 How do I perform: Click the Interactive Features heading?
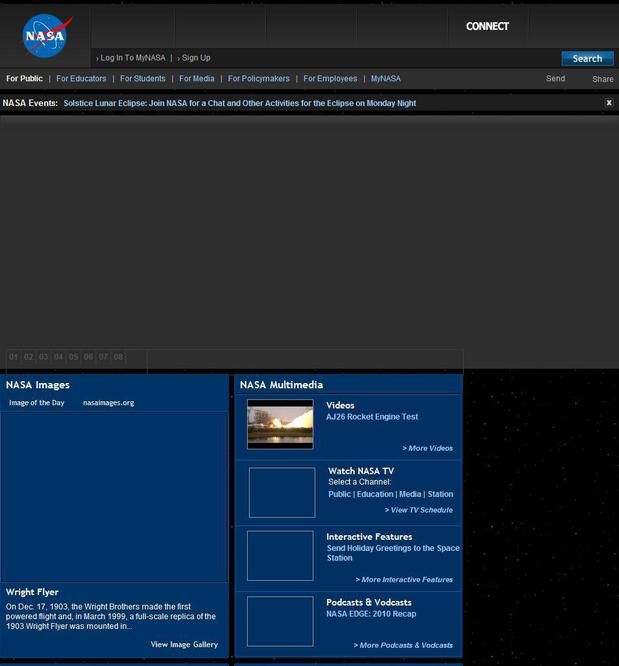coord(369,537)
